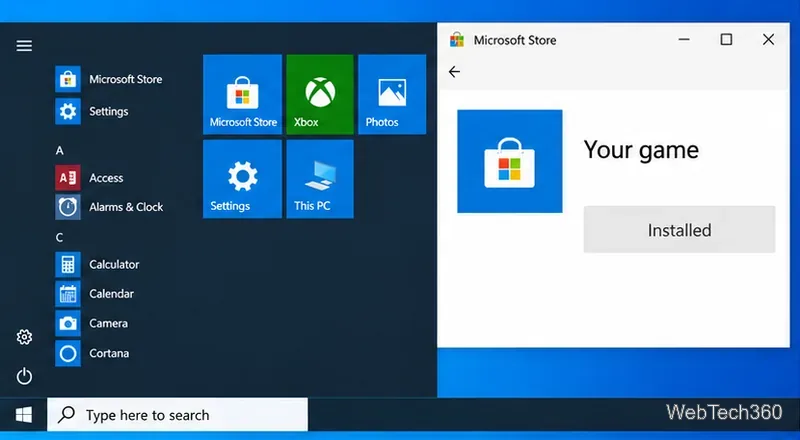Click the 'Type here to search' box
The height and width of the screenshot is (440, 800).
(178, 415)
